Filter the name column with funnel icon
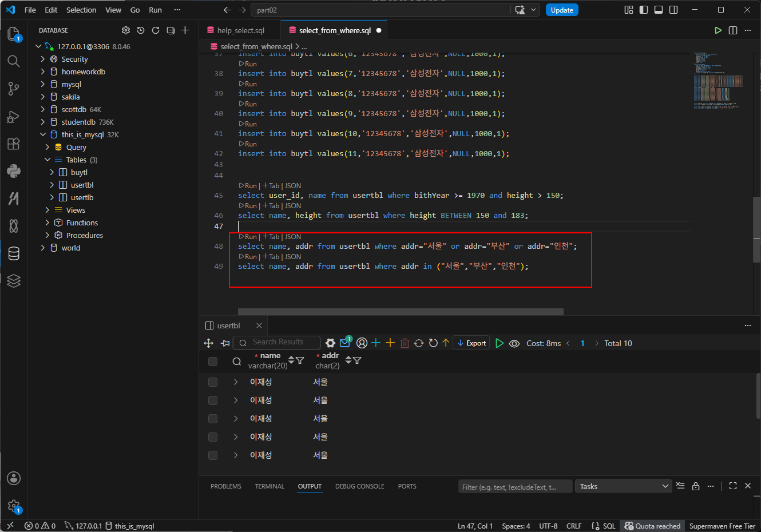This screenshot has height=532, width=761. pyautogui.click(x=300, y=360)
